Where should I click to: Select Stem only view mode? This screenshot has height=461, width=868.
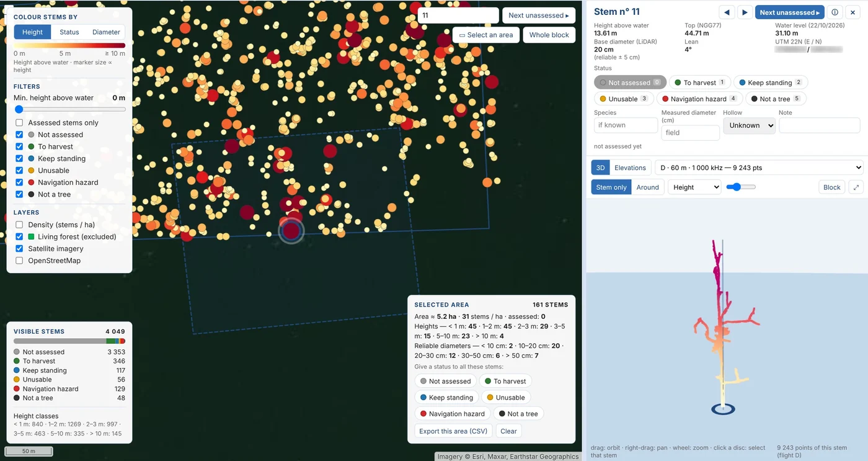(x=611, y=187)
